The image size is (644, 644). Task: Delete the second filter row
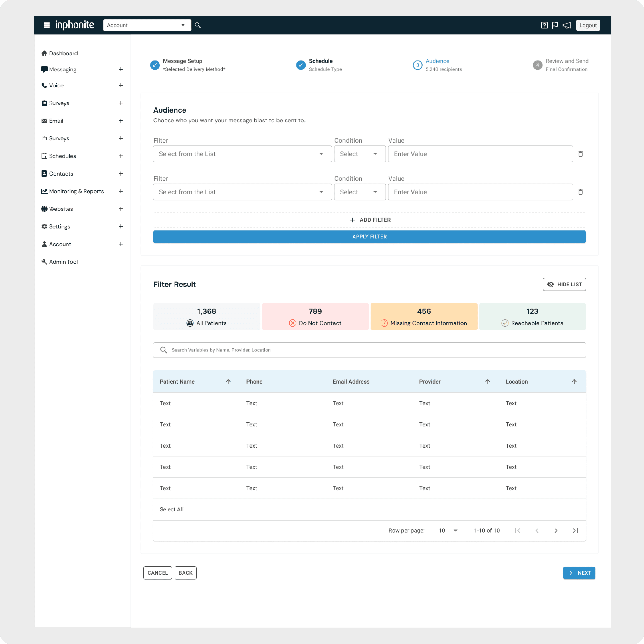580,192
